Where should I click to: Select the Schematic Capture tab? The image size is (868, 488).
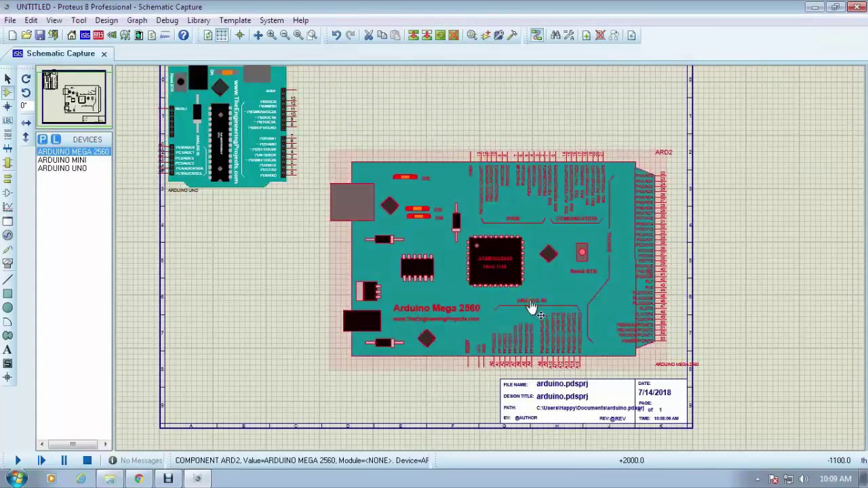[60, 54]
